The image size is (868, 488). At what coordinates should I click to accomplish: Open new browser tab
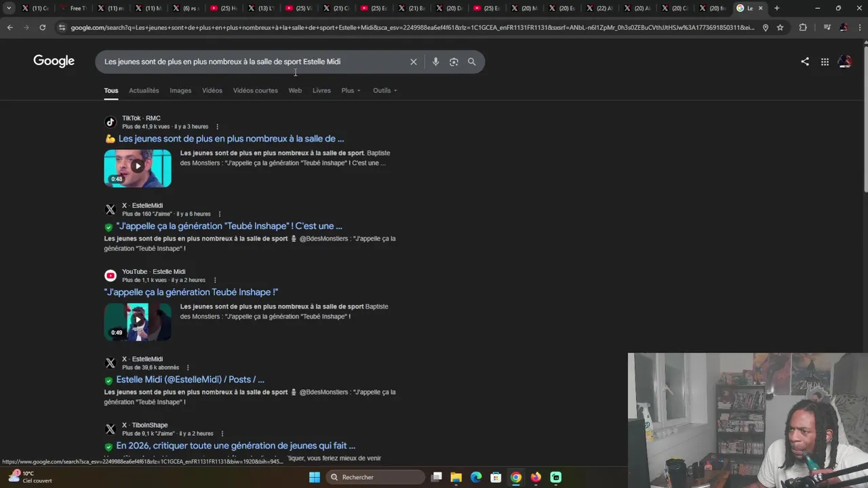pyautogui.click(x=776, y=8)
